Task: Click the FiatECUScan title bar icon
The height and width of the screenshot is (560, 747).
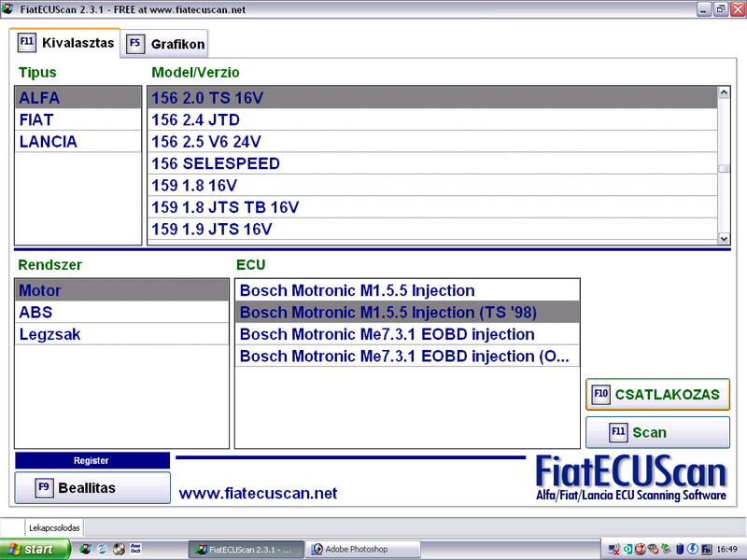Action: [x=7, y=8]
